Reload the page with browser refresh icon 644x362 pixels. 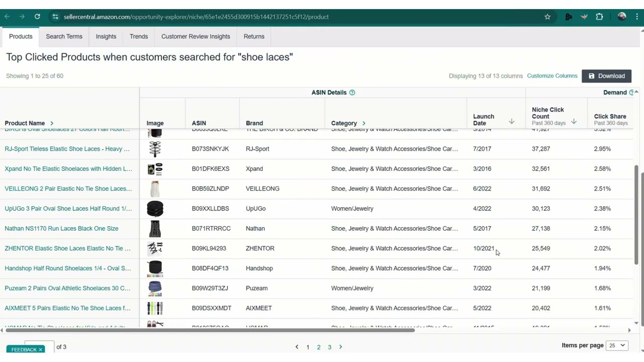click(x=37, y=17)
